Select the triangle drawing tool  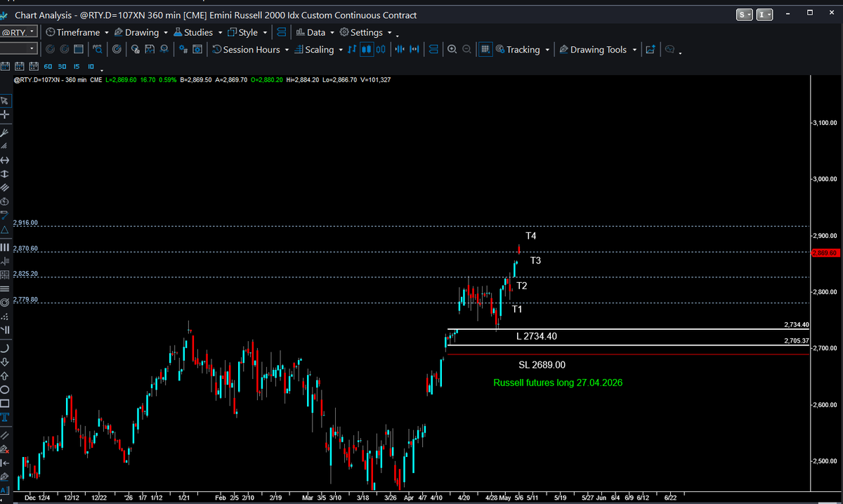(5, 229)
